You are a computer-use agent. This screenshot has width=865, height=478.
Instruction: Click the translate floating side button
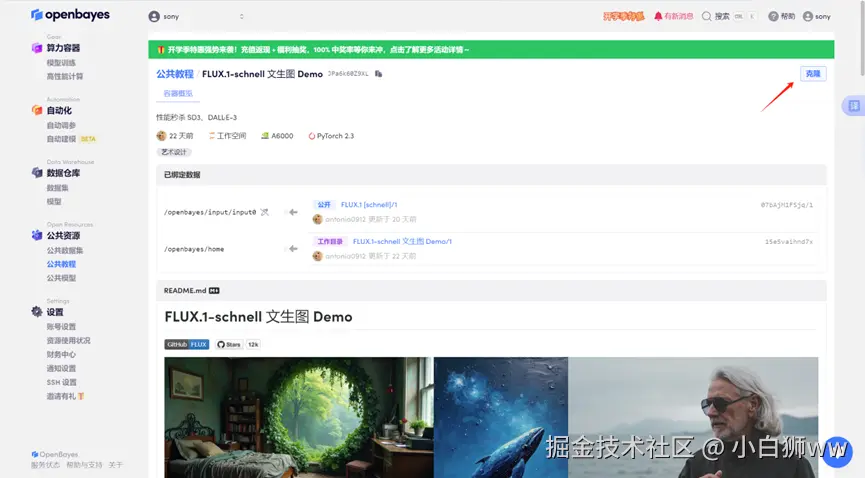click(x=853, y=106)
